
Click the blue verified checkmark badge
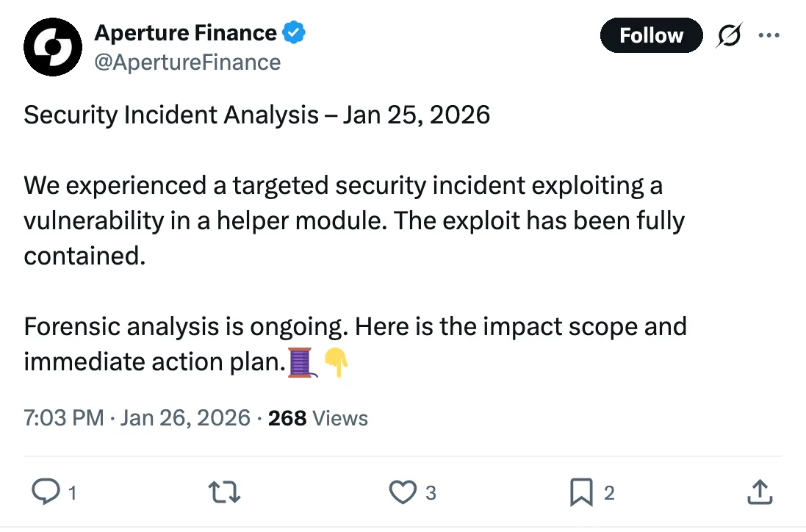coord(295,33)
